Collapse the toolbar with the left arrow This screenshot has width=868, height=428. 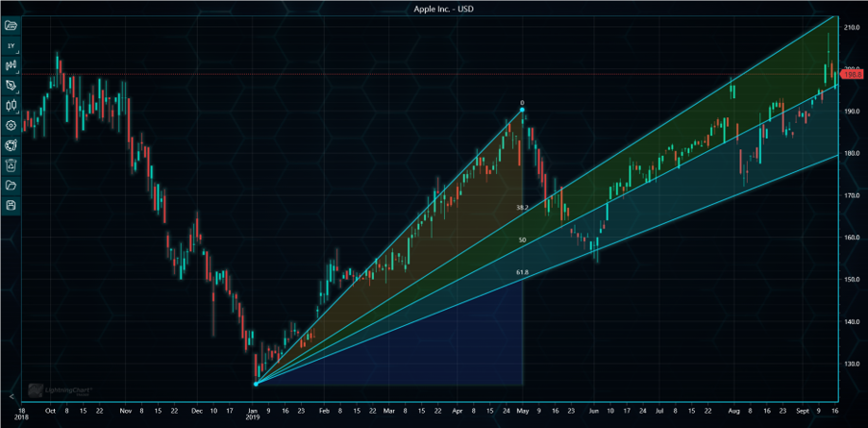pyautogui.click(x=12, y=396)
